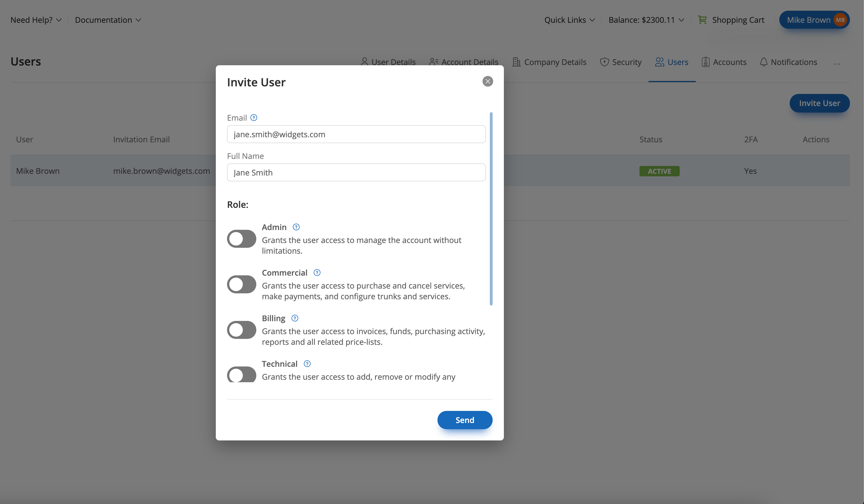Click the Actions column header
The height and width of the screenshot is (504, 864).
(x=816, y=139)
